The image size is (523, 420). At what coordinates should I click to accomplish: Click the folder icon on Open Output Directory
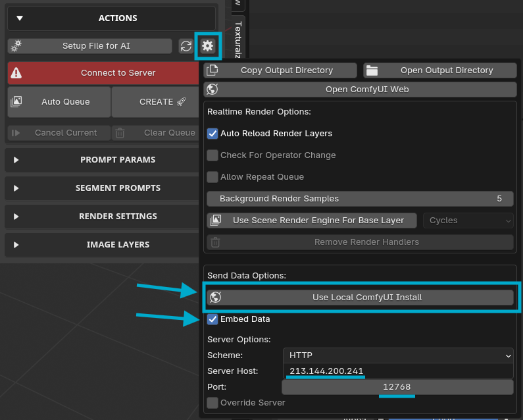(372, 70)
